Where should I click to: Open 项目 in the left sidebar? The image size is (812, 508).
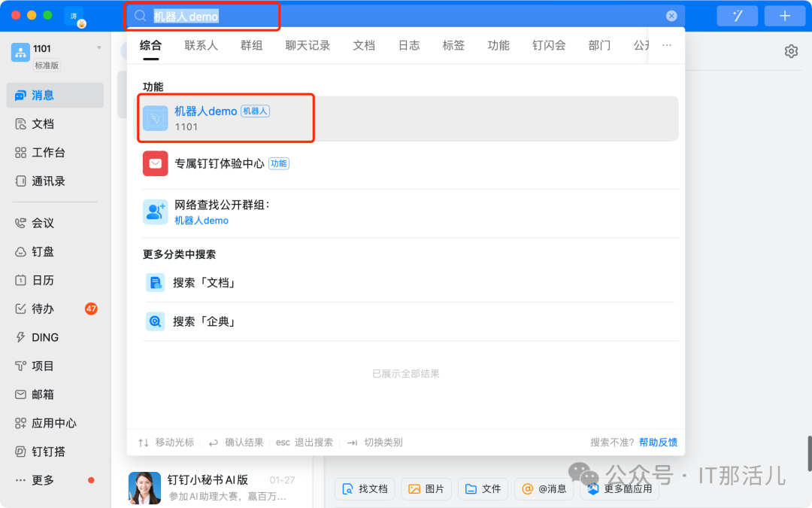click(x=55, y=366)
